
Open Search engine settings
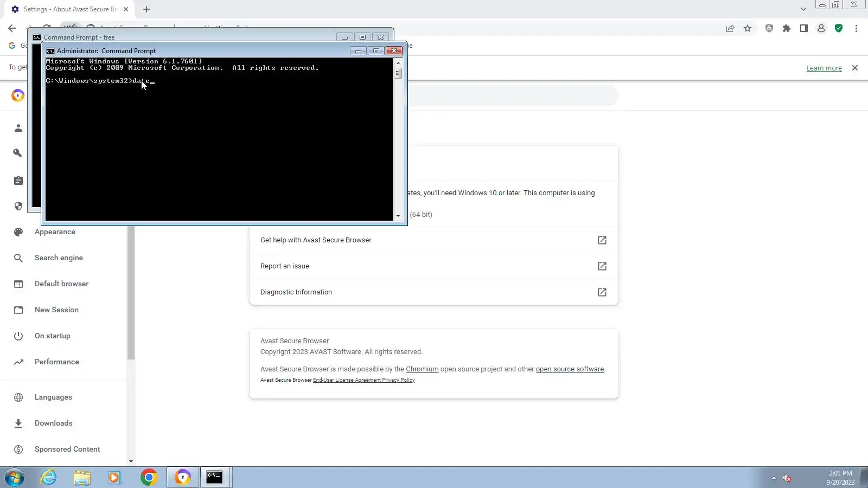(59, 258)
